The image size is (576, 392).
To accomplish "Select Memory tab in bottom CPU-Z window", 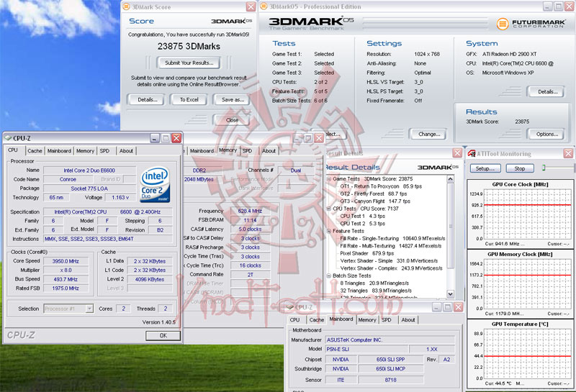I will click(367, 320).
